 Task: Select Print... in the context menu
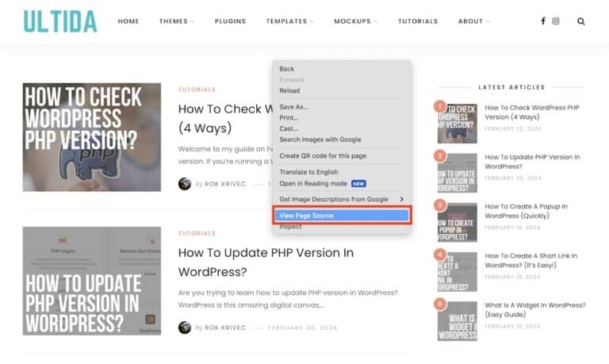coord(342,117)
